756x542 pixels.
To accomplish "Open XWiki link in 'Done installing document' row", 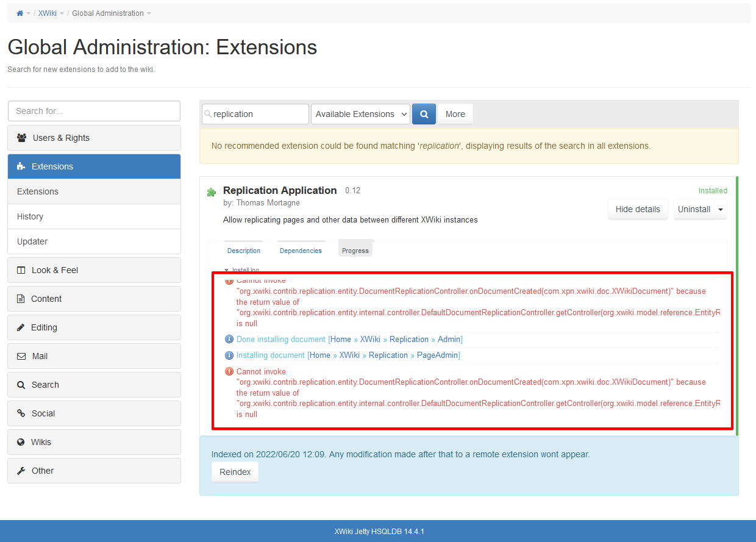I will pyautogui.click(x=370, y=339).
